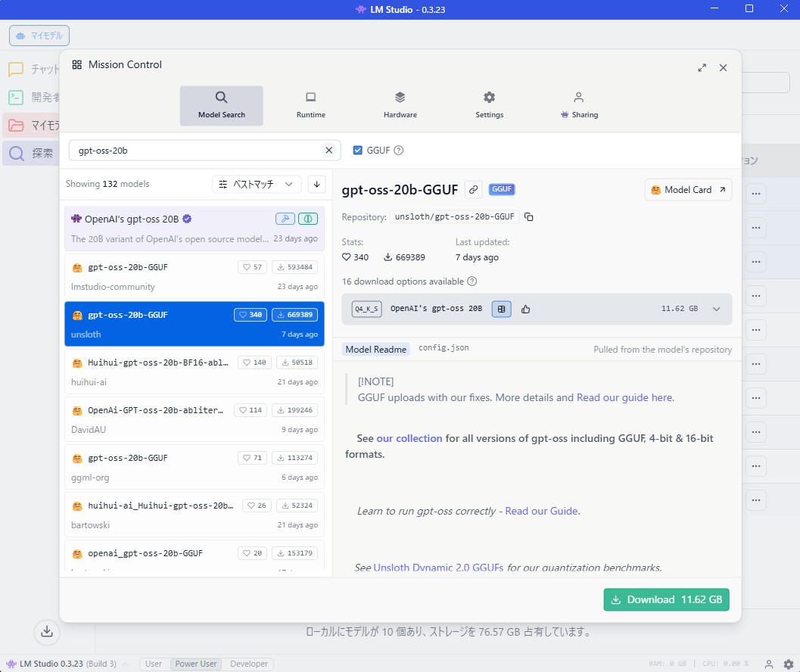Show download options help icon
This screenshot has width=800, height=672.
[472, 282]
